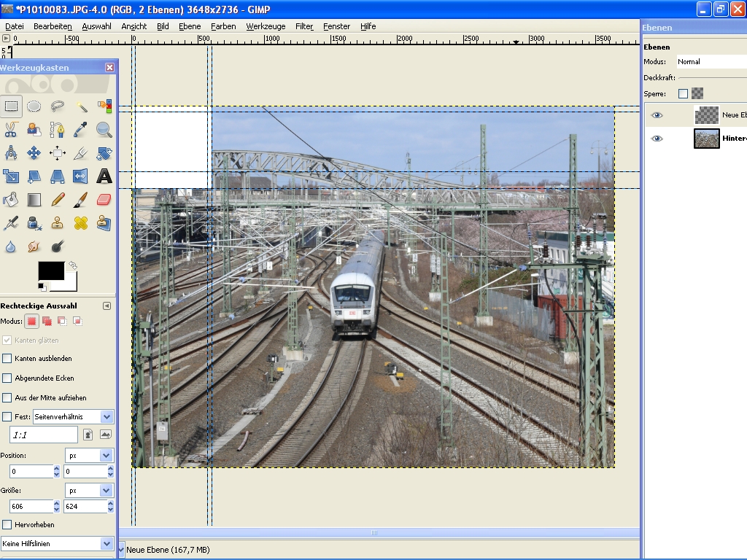The width and height of the screenshot is (747, 560).
Task: Select the Blur/Sharpen droplet tool
Action: coord(10,246)
